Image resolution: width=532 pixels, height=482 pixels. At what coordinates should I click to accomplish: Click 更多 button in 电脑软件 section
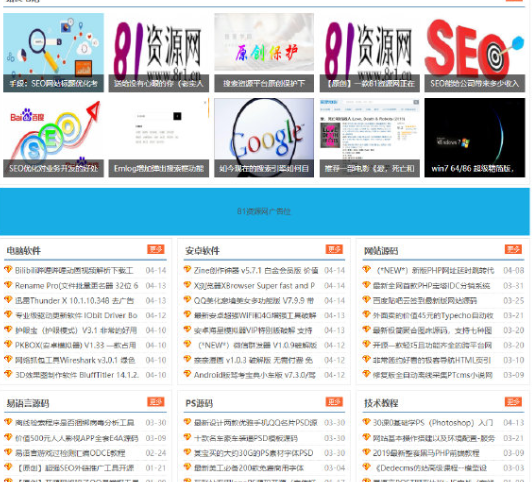[156, 249]
